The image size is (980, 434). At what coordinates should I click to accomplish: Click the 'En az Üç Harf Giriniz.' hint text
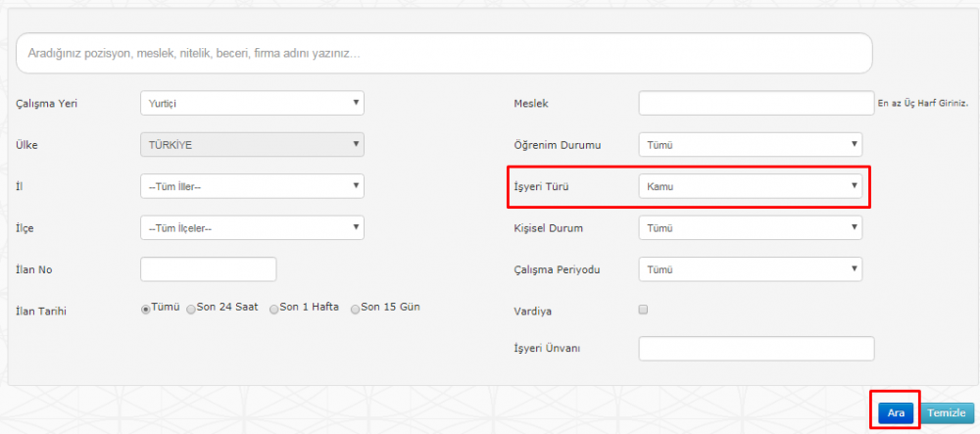[x=922, y=104]
